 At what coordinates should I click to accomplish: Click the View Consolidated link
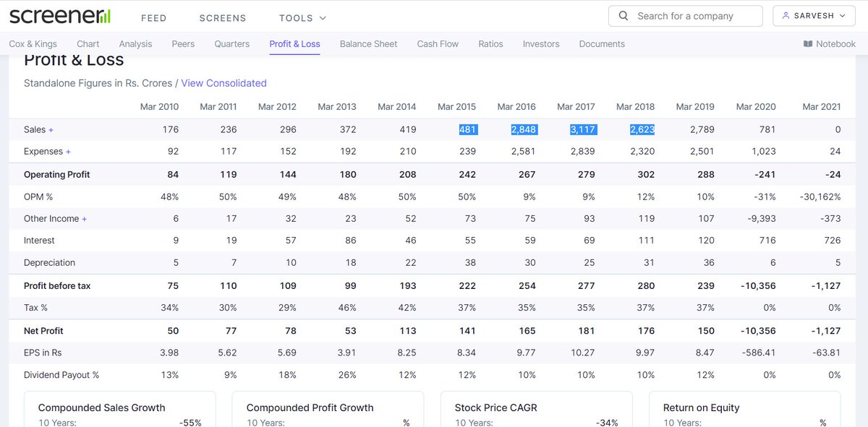tap(224, 83)
